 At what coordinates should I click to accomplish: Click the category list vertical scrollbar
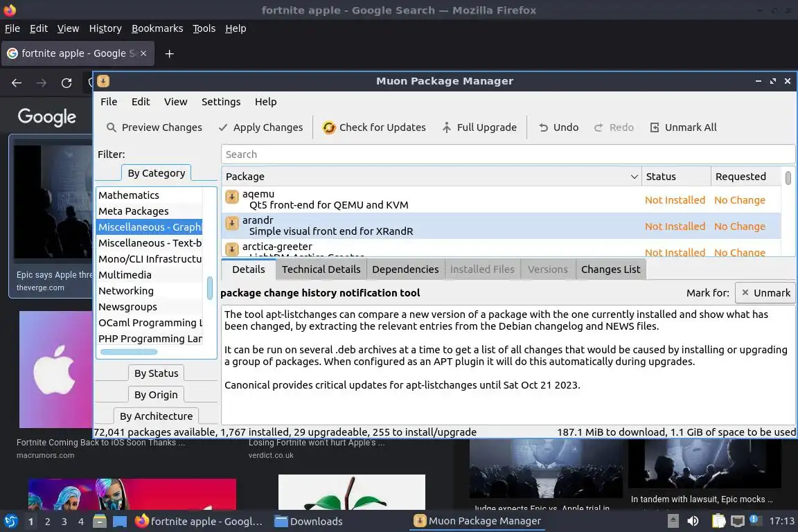point(210,288)
